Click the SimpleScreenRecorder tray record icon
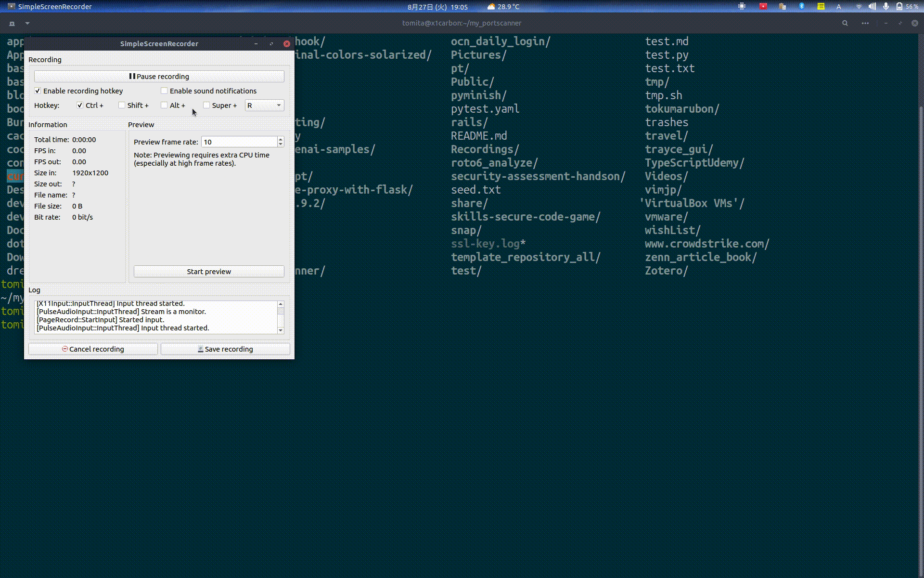This screenshot has width=924, height=578. tap(763, 6)
